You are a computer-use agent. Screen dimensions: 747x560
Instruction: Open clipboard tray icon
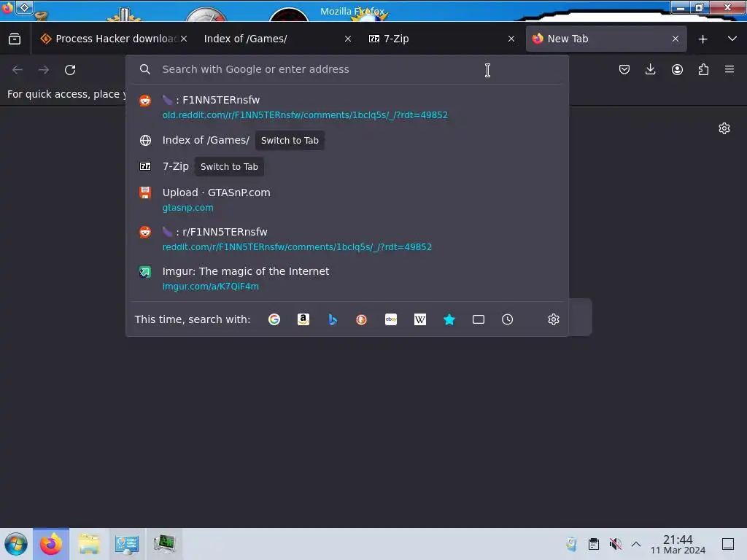coord(594,544)
